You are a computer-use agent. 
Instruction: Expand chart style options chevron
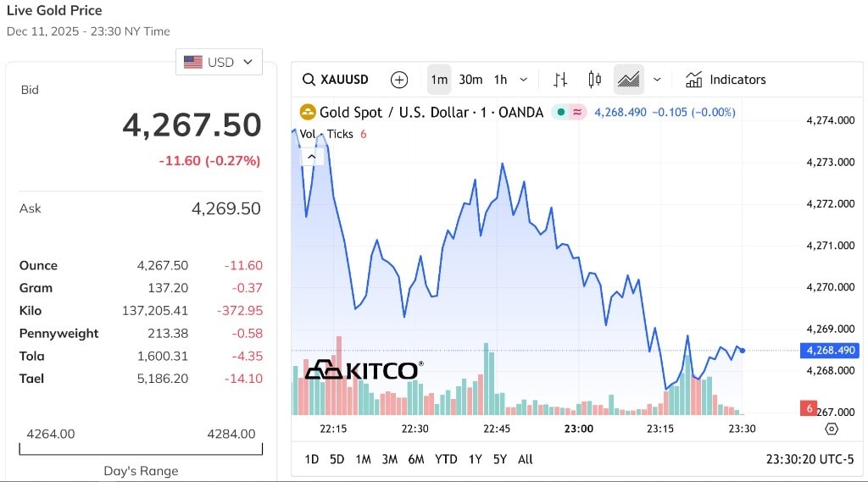(657, 80)
